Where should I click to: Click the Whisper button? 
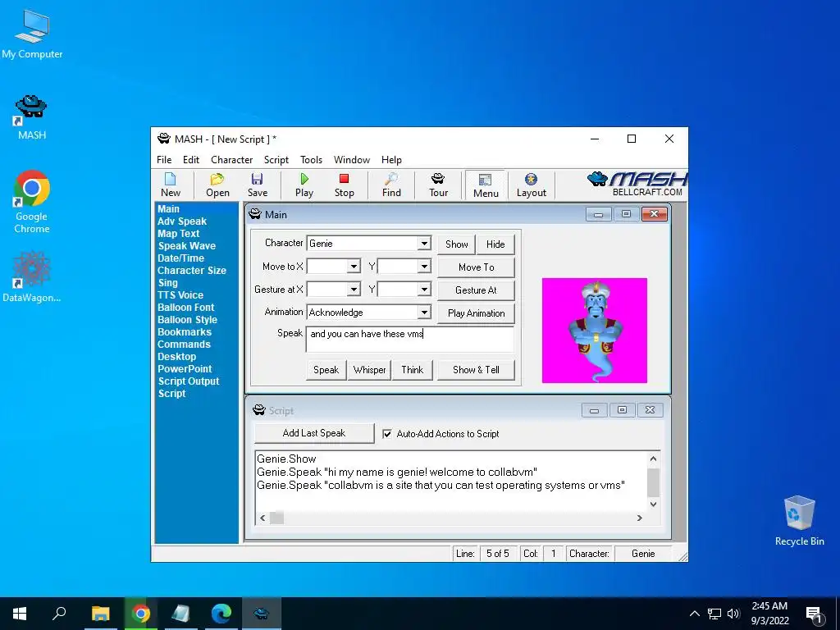pos(369,370)
